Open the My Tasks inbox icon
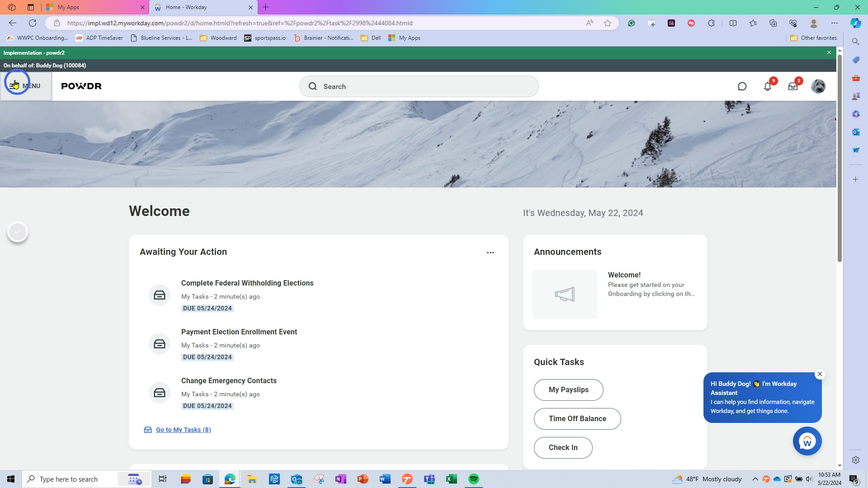Viewport: 868px width, 488px height. pyautogui.click(x=793, y=86)
